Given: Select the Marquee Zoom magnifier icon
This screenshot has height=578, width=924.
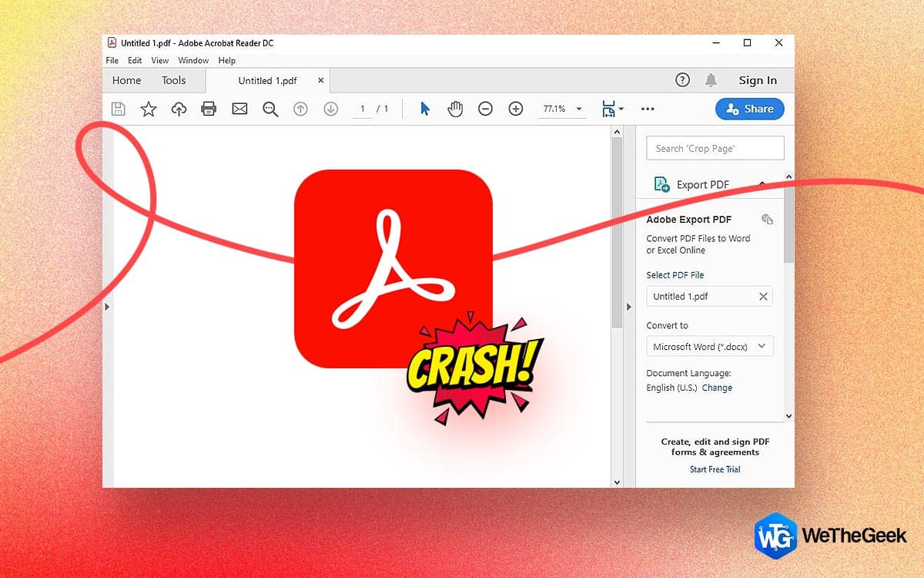Looking at the screenshot, I should coord(269,109).
